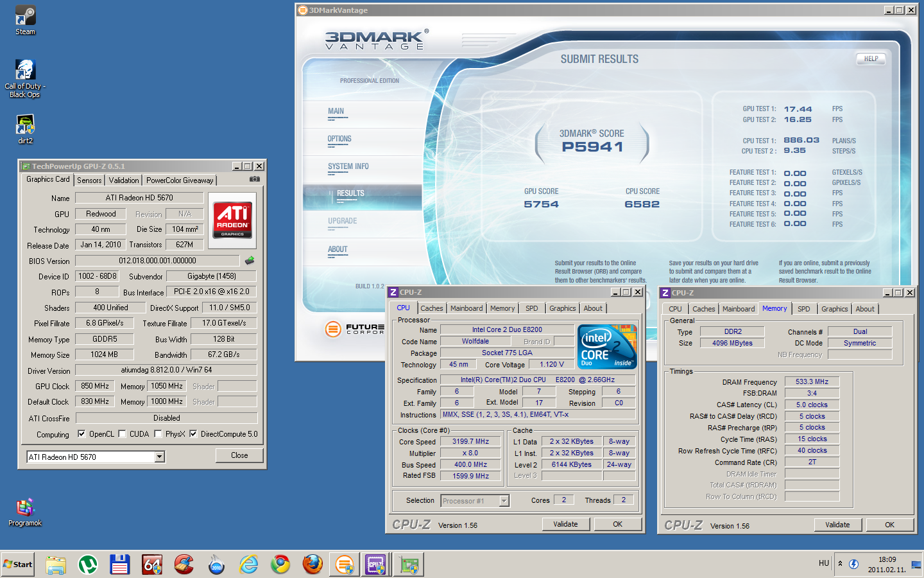The image size is (924, 578).
Task: Launch CCleaner from the taskbar
Action: pyautogui.click(x=184, y=565)
